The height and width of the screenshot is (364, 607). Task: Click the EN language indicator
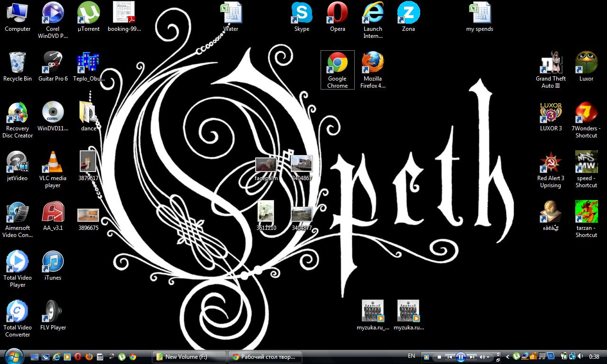(411, 356)
